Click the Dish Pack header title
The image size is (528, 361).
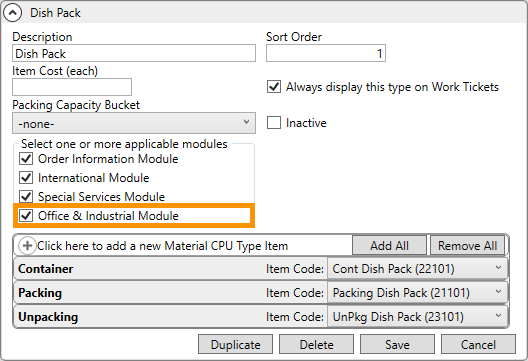[56, 13]
